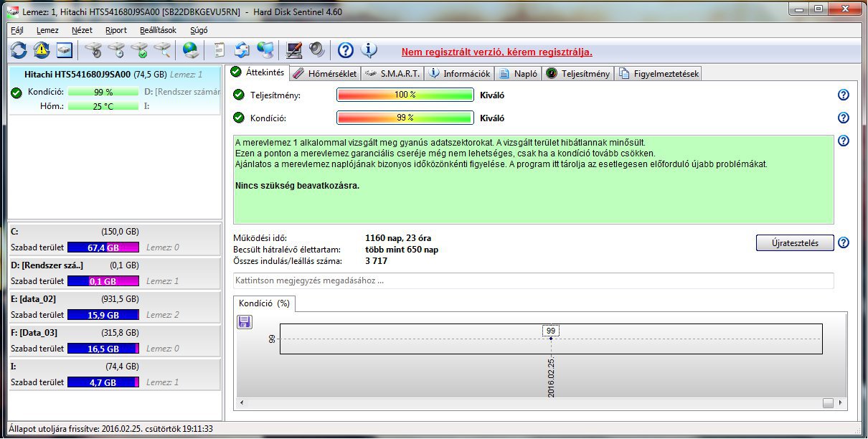Click F: free space bar 16,5 GB
The width and height of the screenshot is (868, 439).
click(x=103, y=349)
